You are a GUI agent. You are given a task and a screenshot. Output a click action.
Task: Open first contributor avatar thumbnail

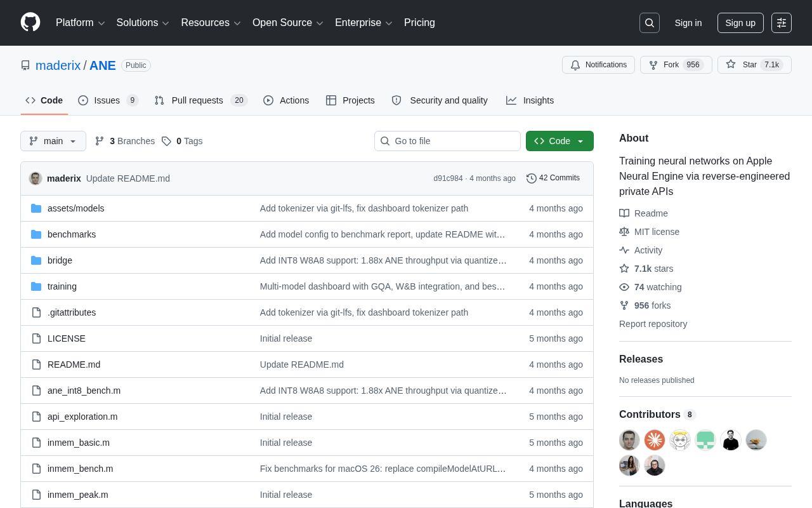tap(629, 440)
